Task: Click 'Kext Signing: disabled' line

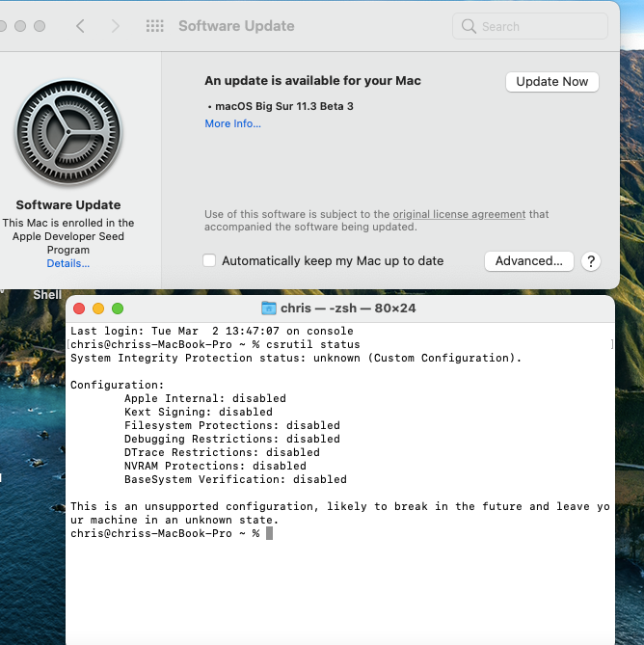Action: (x=199, y=413)
